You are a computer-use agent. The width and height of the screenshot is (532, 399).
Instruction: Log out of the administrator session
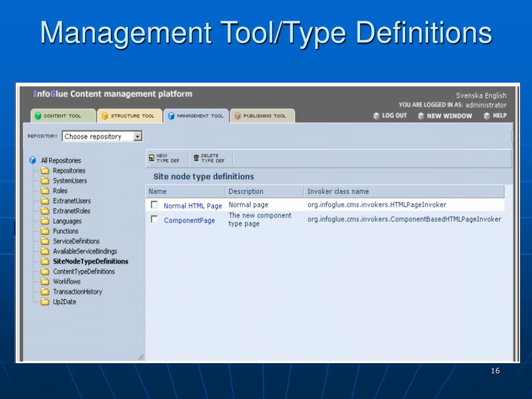394,115
